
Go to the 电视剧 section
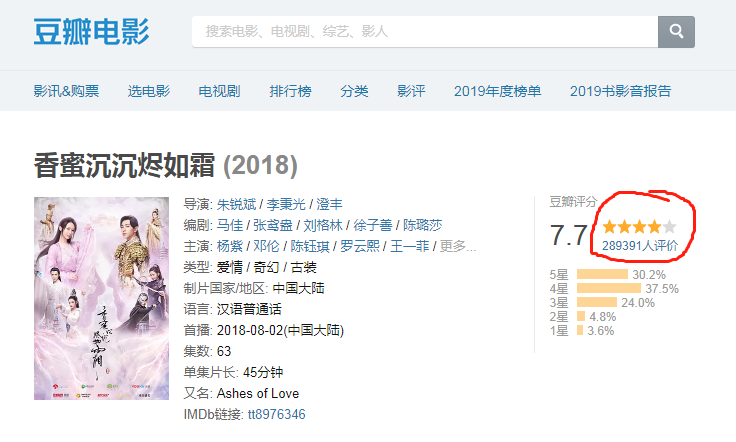click(220, 91)
